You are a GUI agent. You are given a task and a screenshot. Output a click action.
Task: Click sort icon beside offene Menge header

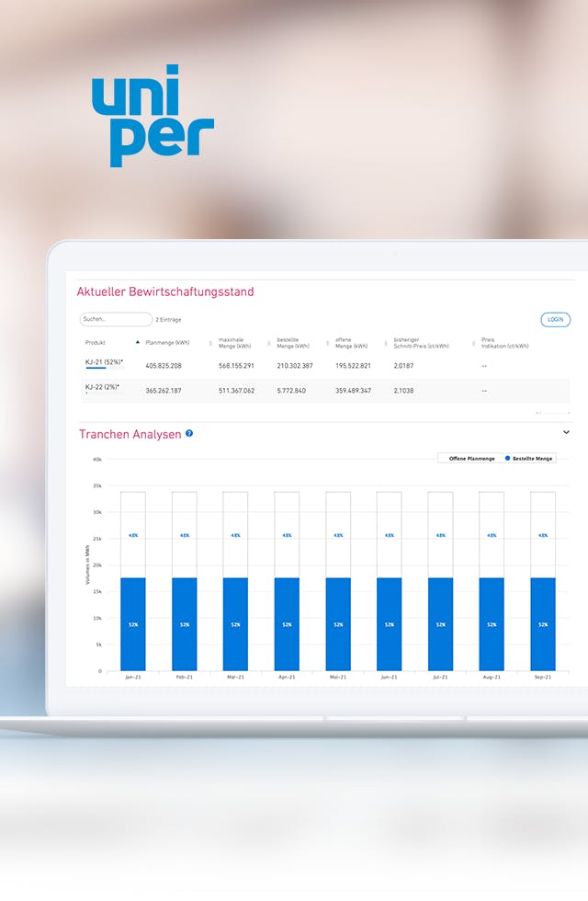(327, 343)
